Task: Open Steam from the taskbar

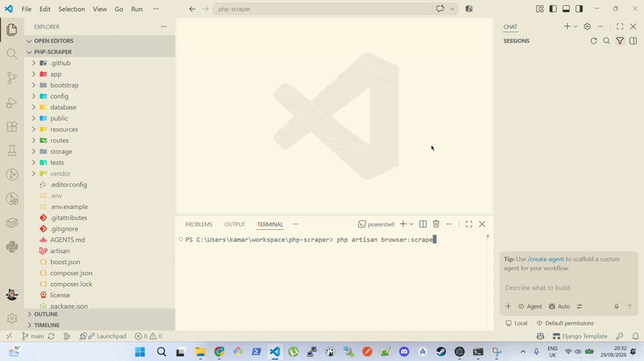Action: 441,351
